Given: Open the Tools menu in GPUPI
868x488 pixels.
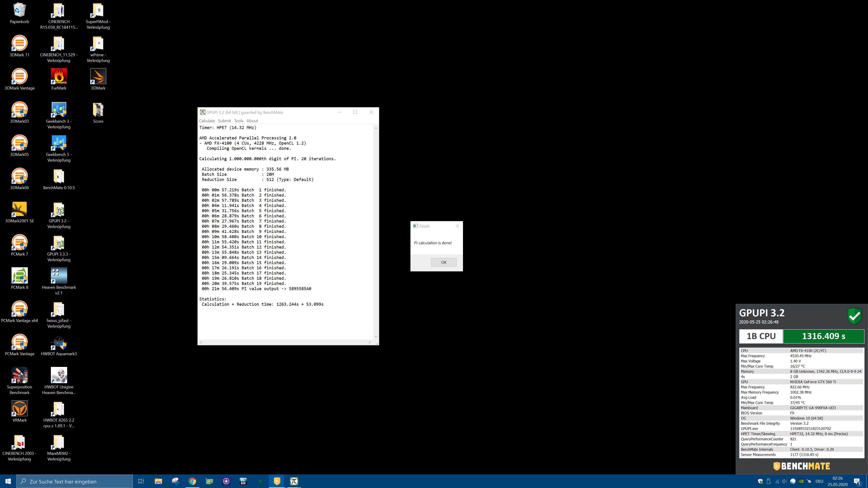Looking at the screenshot, I should (x=238, y=121).
